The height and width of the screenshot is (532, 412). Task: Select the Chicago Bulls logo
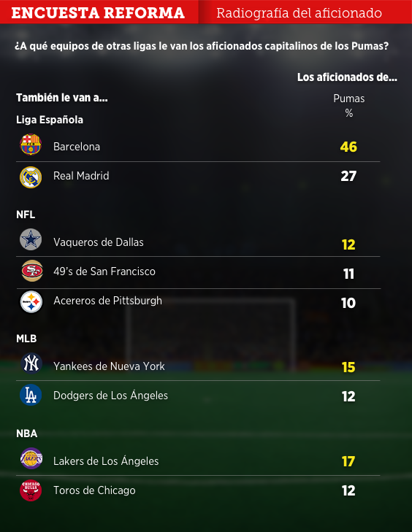[x=31, y=490]
